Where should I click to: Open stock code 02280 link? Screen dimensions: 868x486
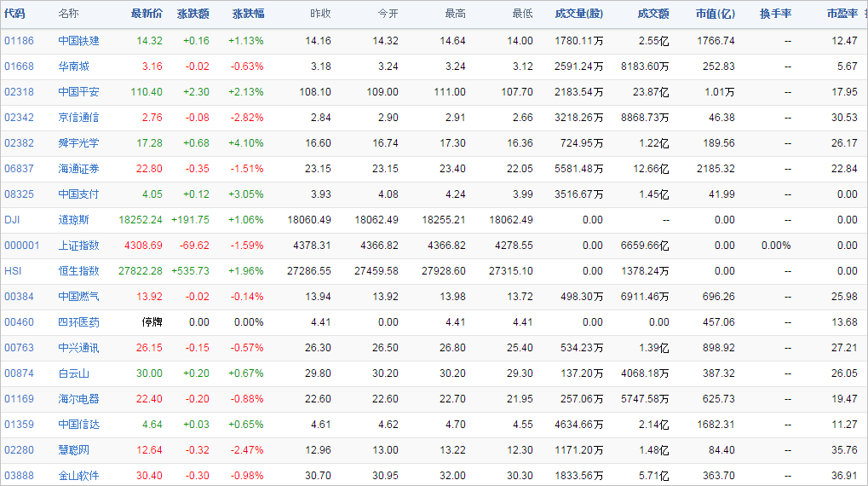pyautogui.click(x=19, y=450)
